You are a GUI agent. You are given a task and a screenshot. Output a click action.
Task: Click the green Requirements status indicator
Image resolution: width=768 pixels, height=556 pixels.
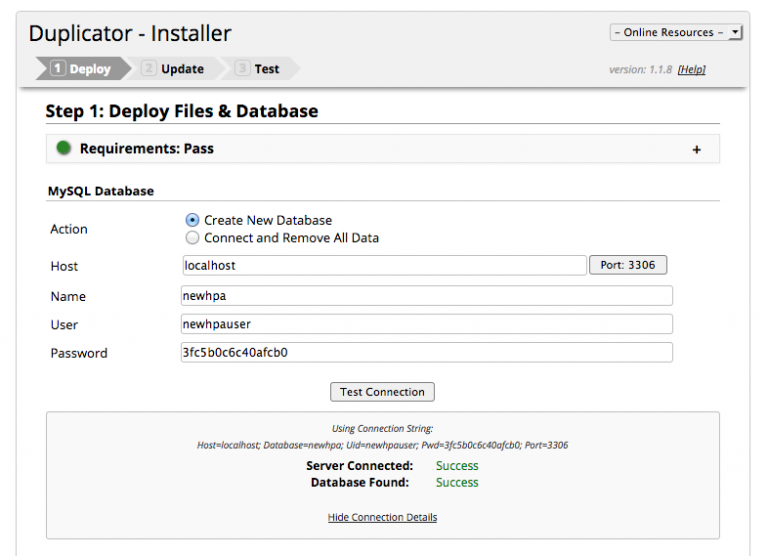64,147
